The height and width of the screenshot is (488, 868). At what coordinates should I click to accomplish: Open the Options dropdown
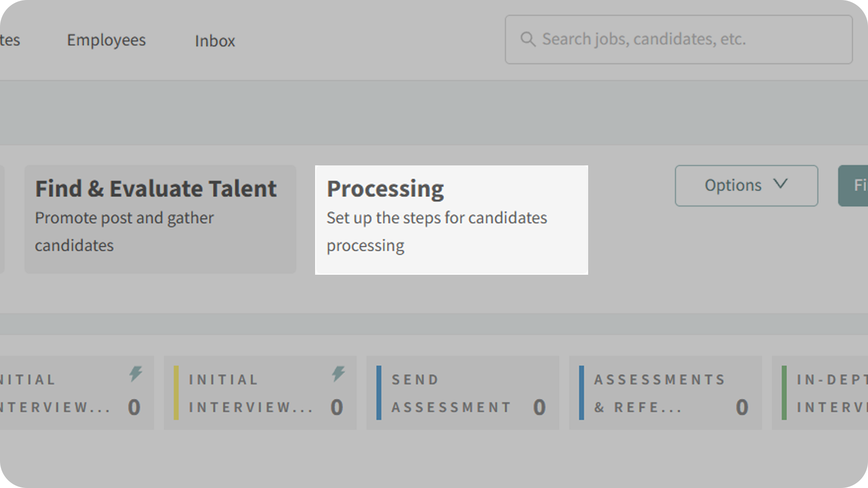[746, 186]
